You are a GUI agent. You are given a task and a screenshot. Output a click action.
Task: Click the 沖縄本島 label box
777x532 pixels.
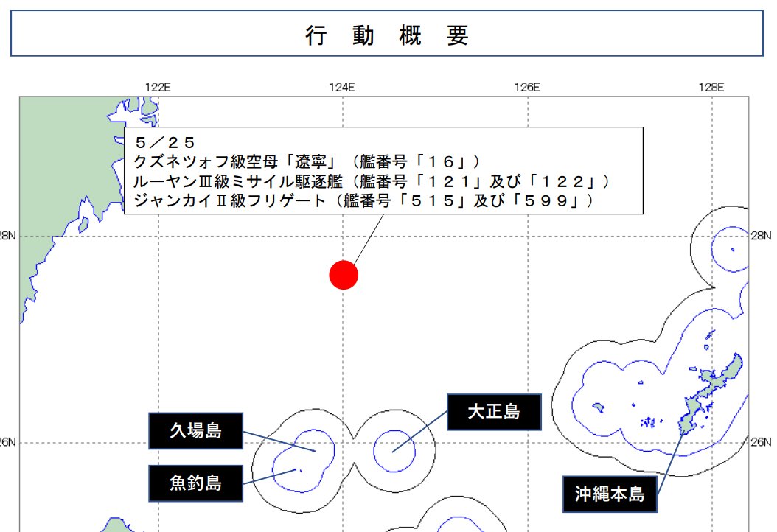pyautogui.click(x=610, y=494)
